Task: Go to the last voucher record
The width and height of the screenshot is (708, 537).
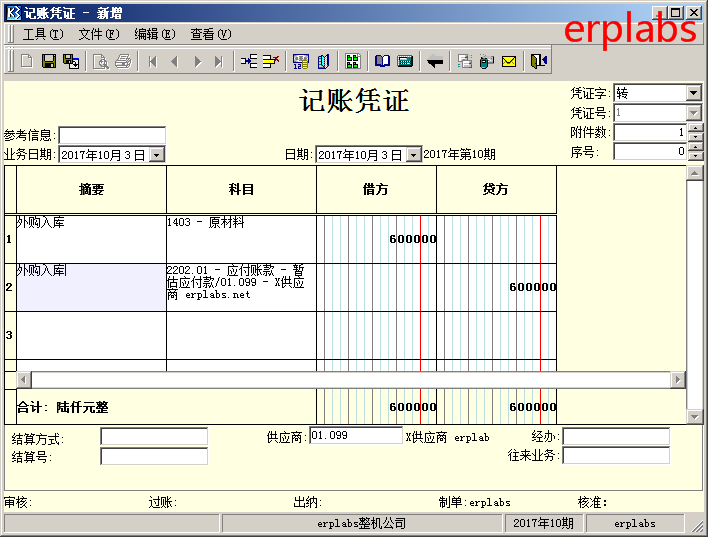Action: coord(219,61)
